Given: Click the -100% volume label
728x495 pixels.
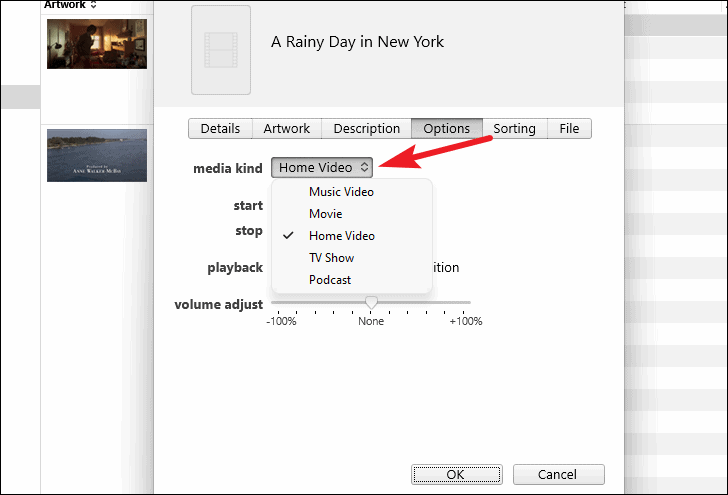Looking at the screenshot, I should tap(281, 321).
